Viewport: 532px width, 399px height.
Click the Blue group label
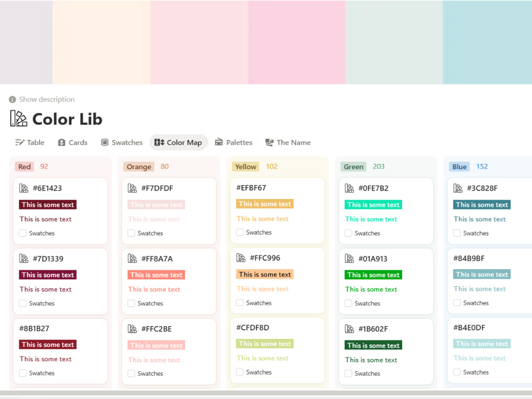pos(460,167)
